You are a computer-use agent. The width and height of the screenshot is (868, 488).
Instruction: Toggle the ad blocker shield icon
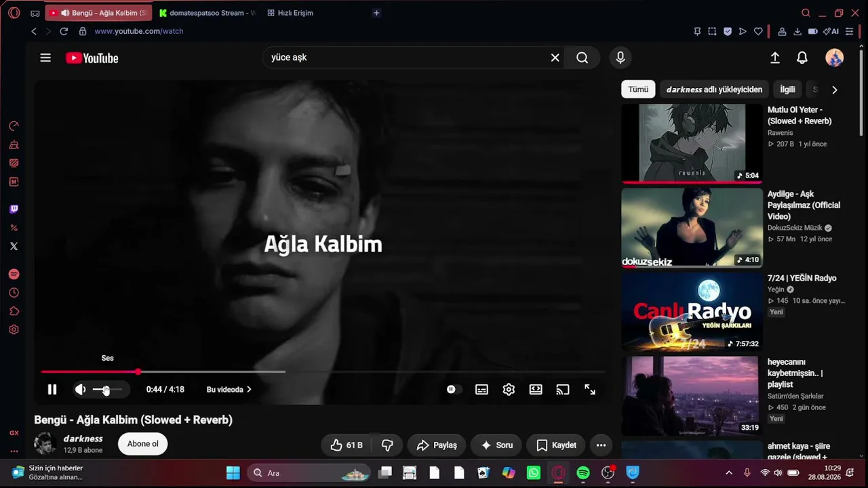[x=728, y=31]
